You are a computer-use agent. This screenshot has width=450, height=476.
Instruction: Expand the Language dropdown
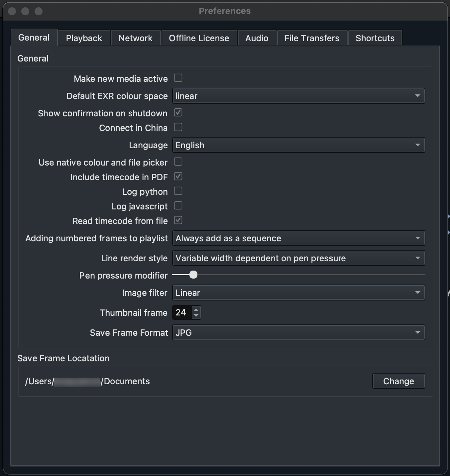click(298, 145)
